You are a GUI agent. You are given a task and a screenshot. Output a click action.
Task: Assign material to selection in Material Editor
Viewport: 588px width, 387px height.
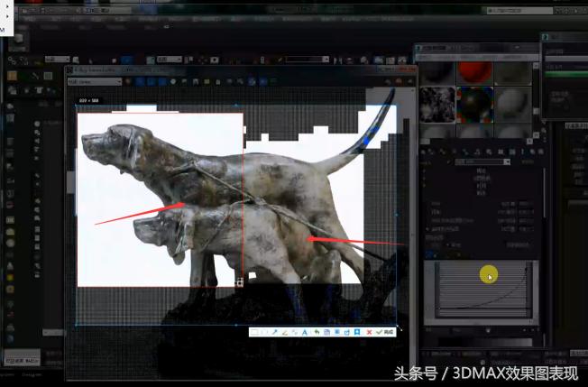tap(443, 152)
